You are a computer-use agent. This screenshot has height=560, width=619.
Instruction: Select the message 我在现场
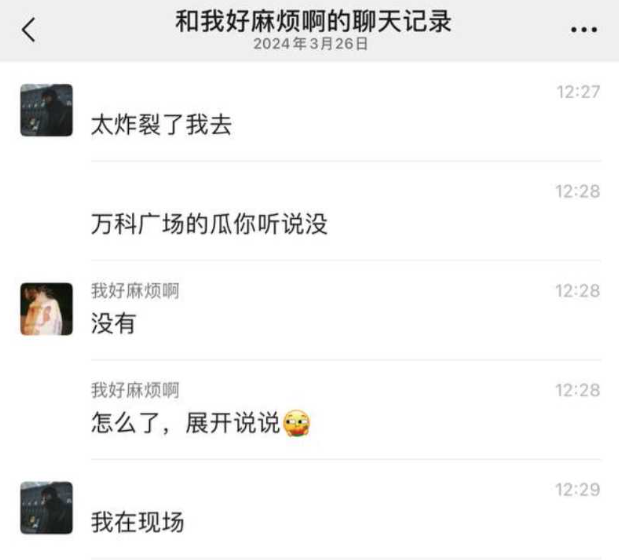point(137,523)
